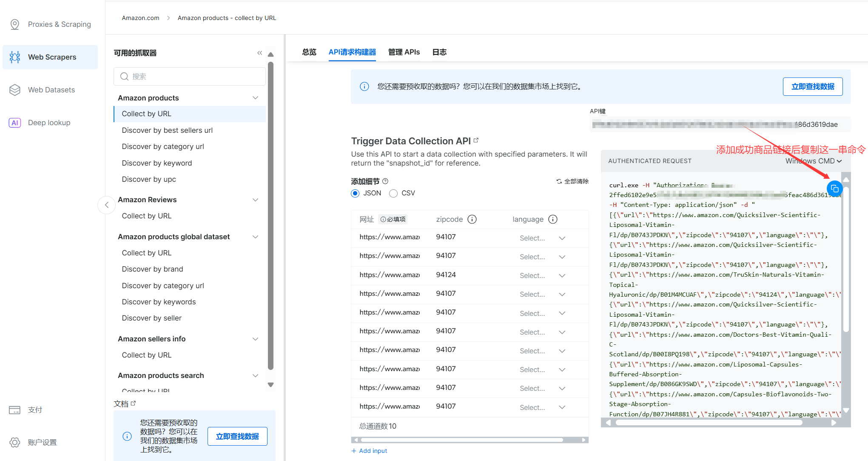Collapse the left sidebar with arrow button

coord(107,205)
